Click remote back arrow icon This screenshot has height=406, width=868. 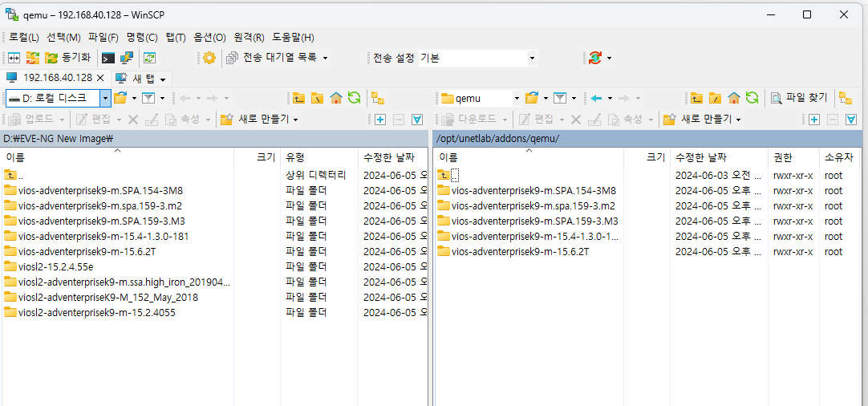[x=596, y=98]
